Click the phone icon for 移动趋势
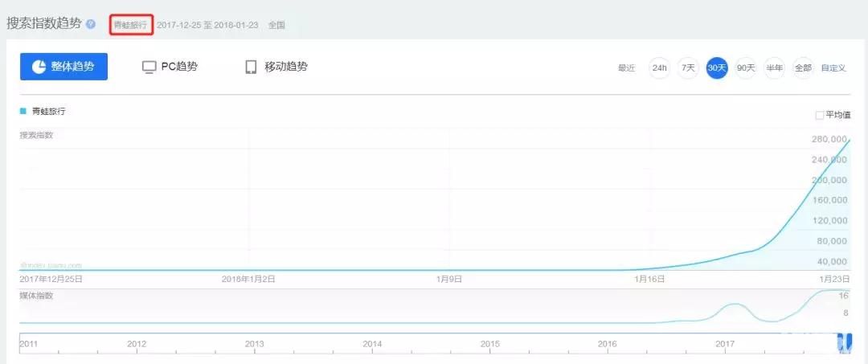This screenshot has height=364, width=868. point(251,67)
